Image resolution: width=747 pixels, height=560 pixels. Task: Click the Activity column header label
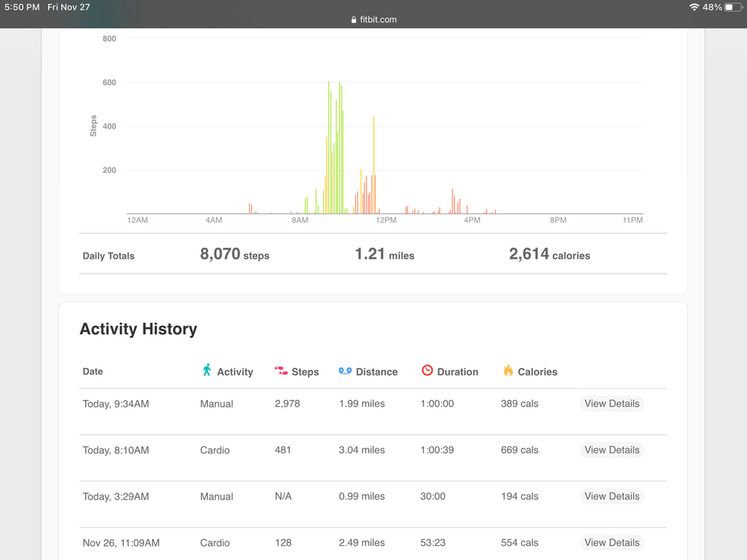click(235, 372)
